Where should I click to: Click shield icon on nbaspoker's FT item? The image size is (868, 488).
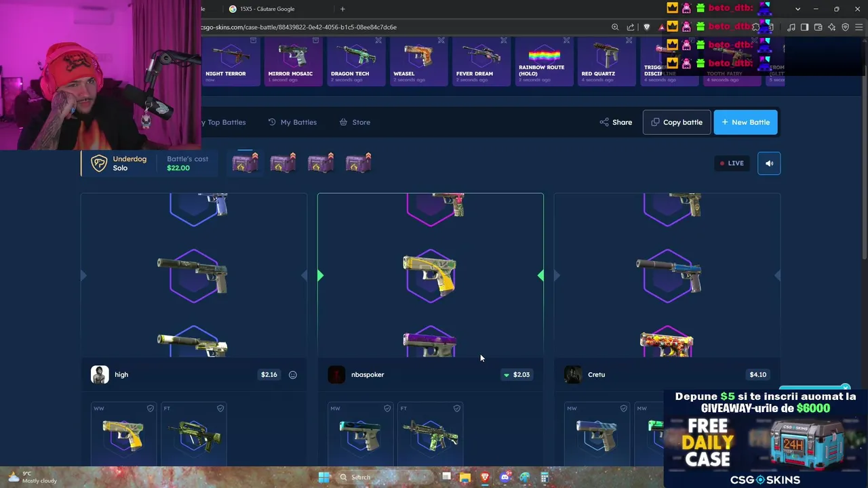coord(457,408)
